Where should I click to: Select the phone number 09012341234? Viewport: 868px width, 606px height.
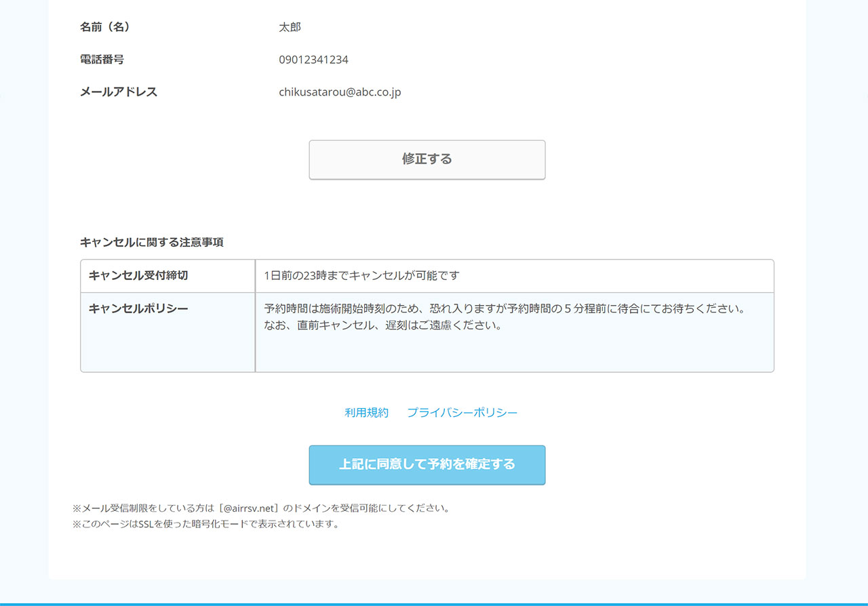pyautogui.click(x=313, y=60)
